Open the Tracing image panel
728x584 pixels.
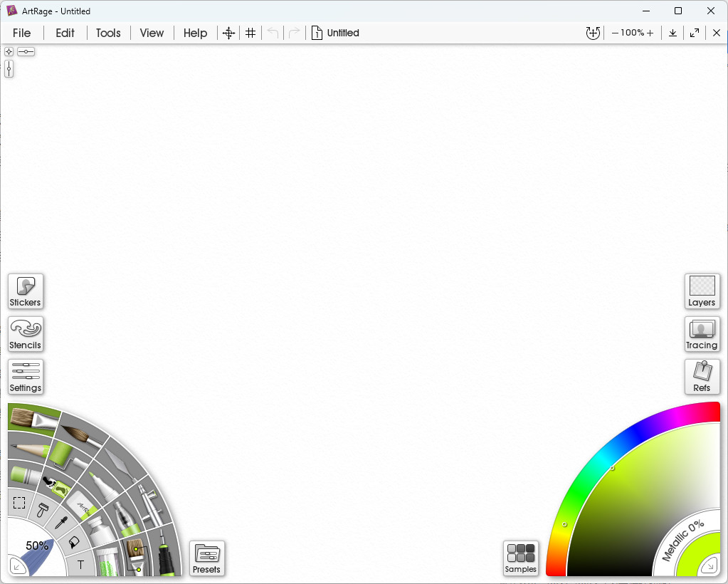pyautogui.click(x=702, y=334)
